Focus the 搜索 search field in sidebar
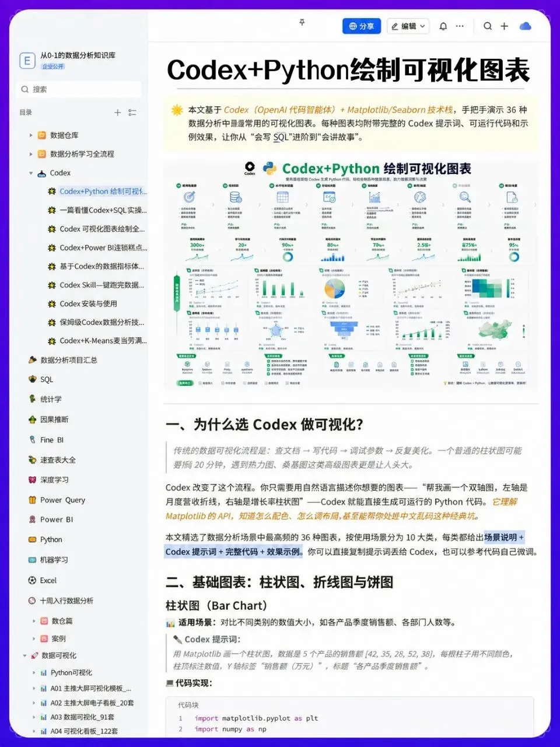 79,89
